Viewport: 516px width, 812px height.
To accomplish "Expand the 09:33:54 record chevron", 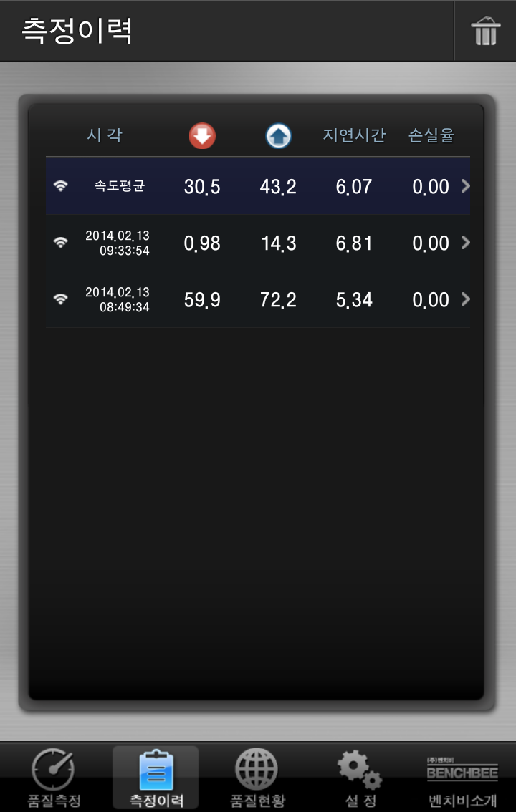I will click(x=465, y=242).
